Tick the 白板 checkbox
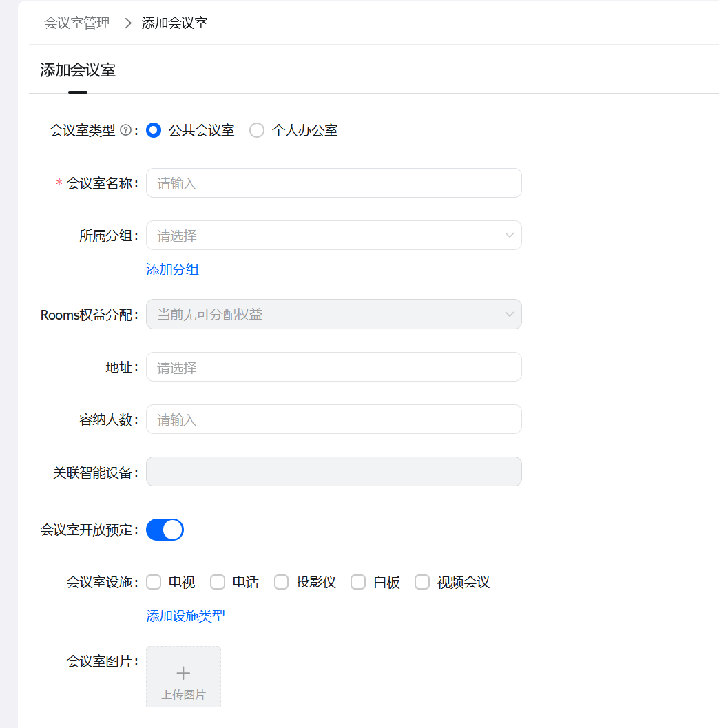The height and width of the screenshot is (728, 719). [358, 582]
